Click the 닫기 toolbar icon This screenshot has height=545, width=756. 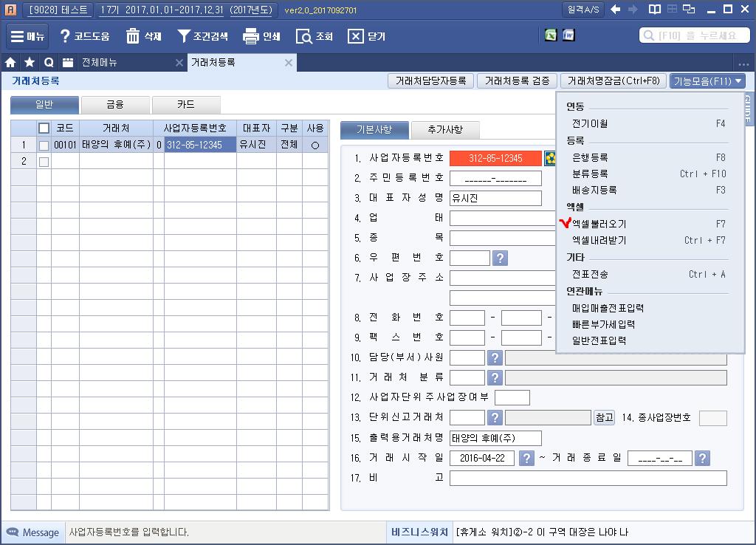point(356,36)
